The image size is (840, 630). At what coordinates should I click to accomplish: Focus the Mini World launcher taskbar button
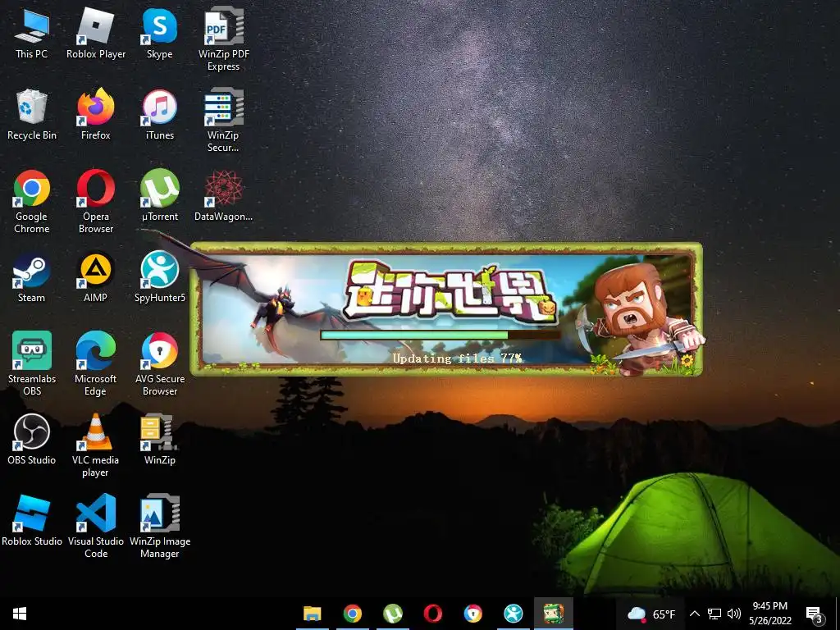click(x=554, y=614)
